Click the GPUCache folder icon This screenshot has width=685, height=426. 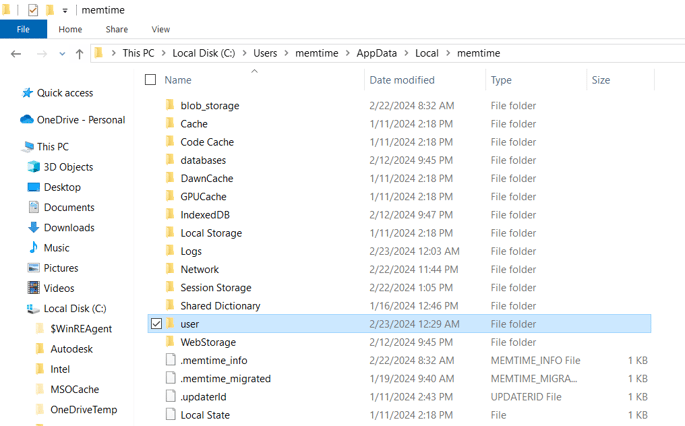click(170, 196)
